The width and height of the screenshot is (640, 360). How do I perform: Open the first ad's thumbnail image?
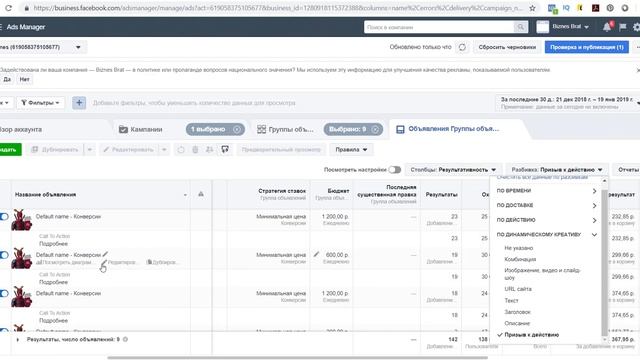21,220
